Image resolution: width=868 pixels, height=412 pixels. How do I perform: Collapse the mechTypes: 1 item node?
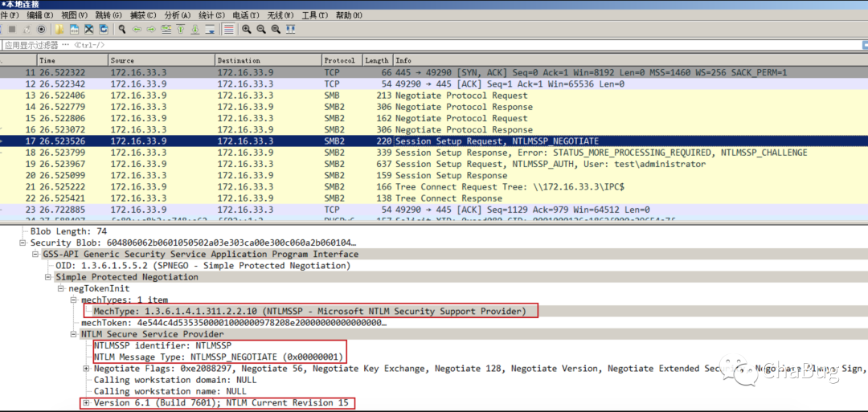[x=74, y=300]
